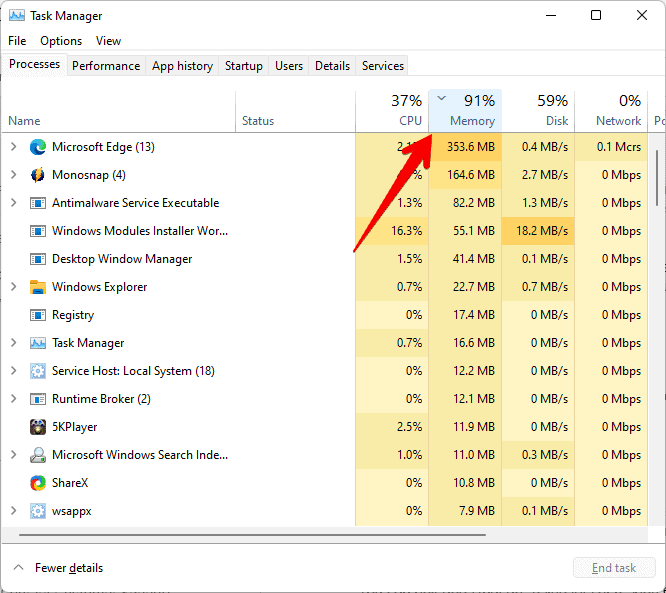Select the 5KPlayer app icon
This screenshot has width=666, height=593.
click(x=38, y=427)
